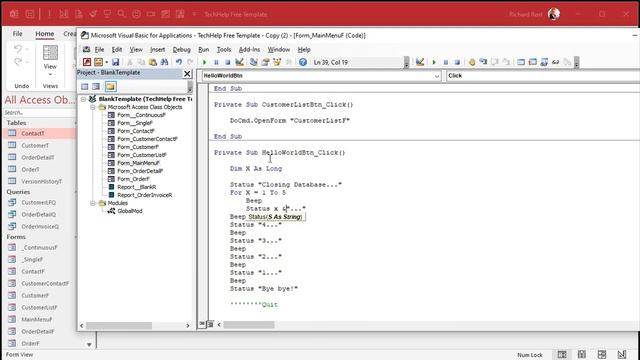Open the Window menu in VBA editor
The image size is (640, 360).
[x=278, y=49]
